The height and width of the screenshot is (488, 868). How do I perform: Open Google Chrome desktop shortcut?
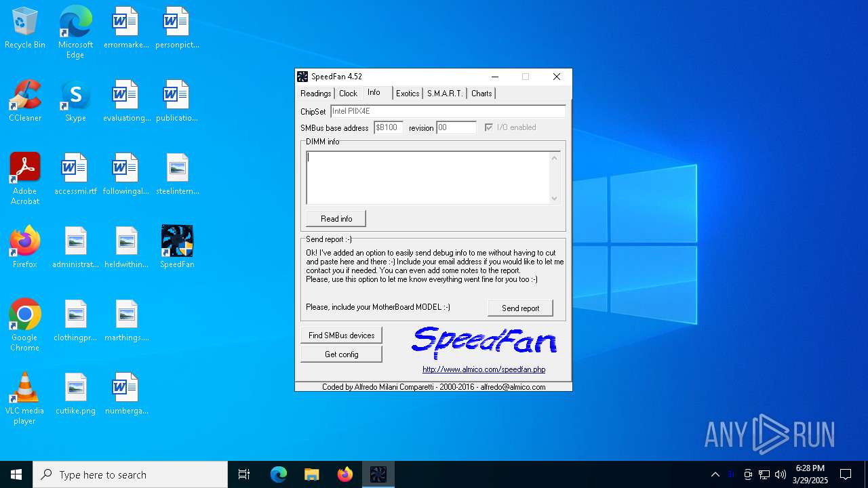pyautogui.click(x=25, y=325)
